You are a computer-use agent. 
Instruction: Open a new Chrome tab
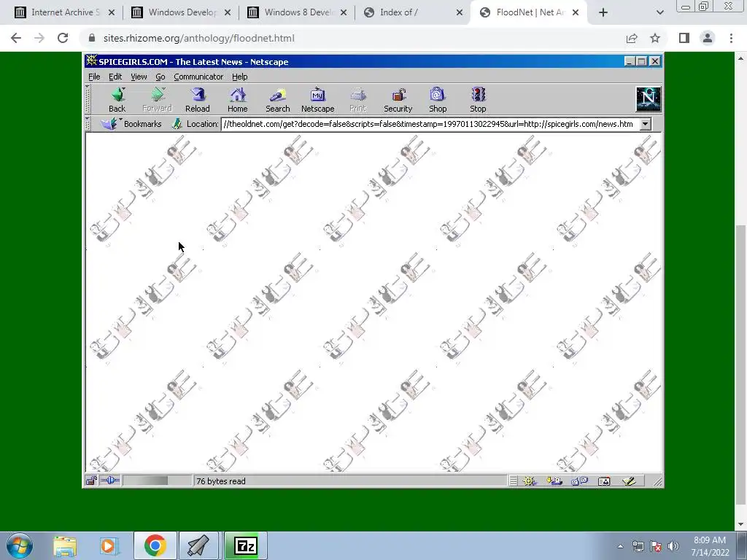click(x=603, y=12)
